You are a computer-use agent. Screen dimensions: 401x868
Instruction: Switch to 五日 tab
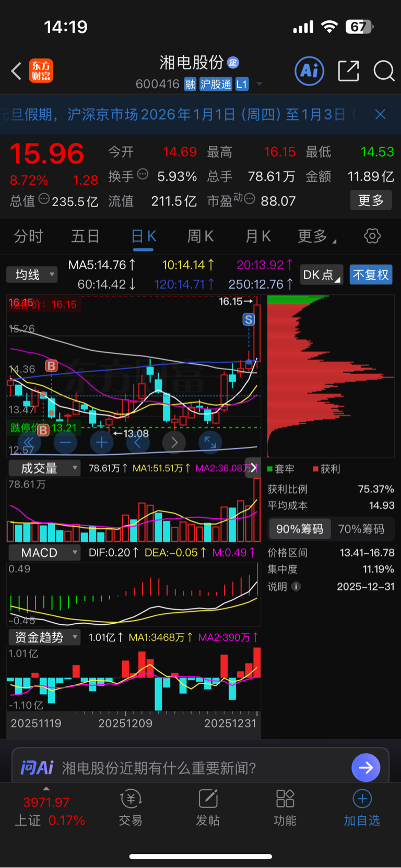(x=86, y=236)
